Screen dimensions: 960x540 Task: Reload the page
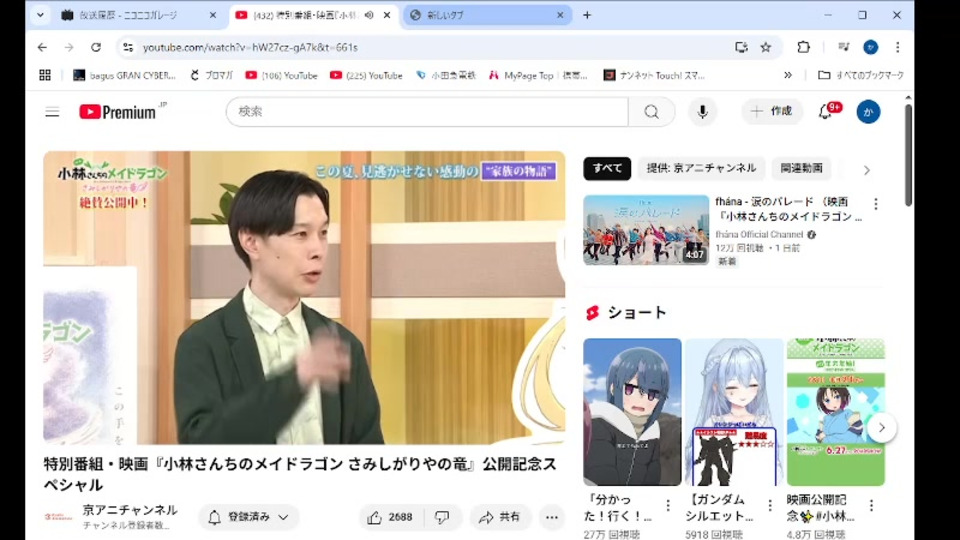(96, 47)
